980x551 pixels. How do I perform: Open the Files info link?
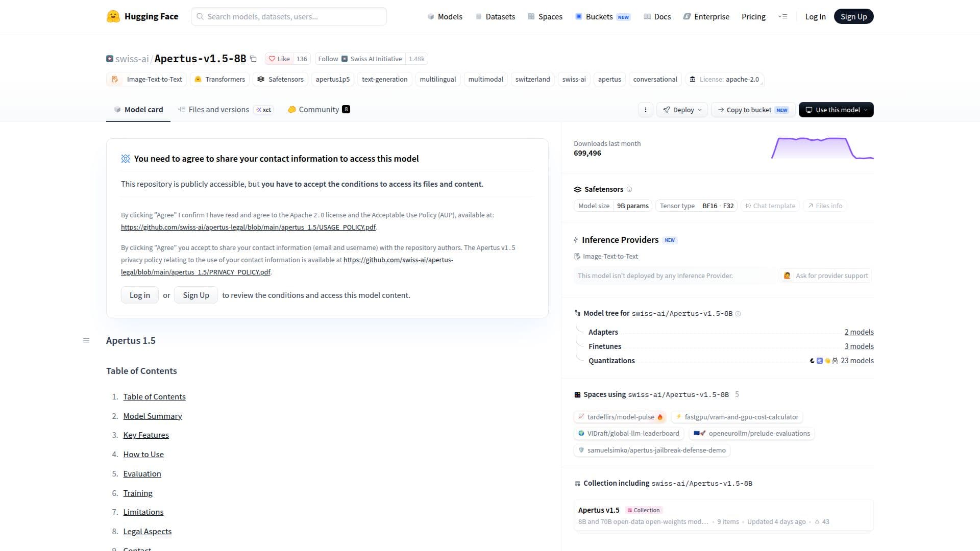pos(825,206)
